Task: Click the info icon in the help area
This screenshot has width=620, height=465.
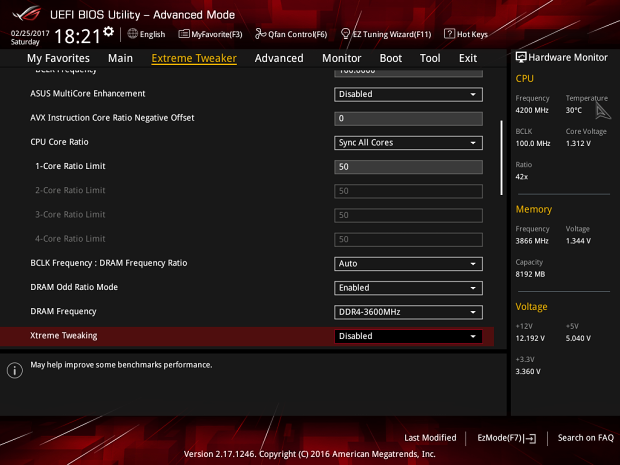Action: tap(15, 370)
